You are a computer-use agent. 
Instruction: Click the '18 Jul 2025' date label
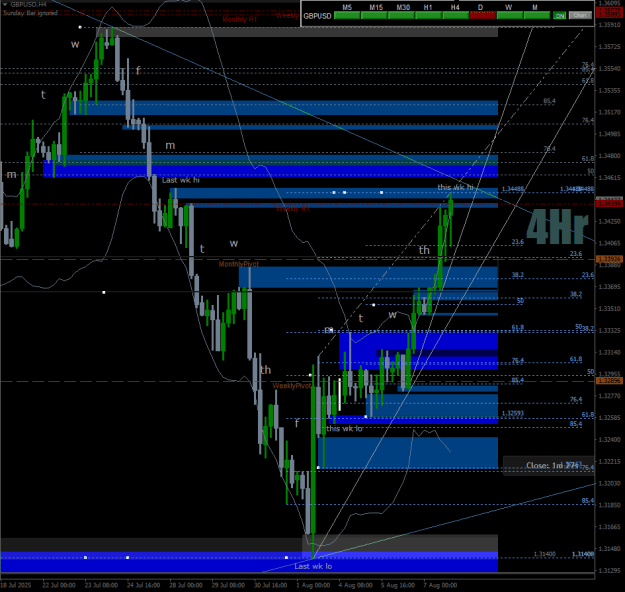16,585
